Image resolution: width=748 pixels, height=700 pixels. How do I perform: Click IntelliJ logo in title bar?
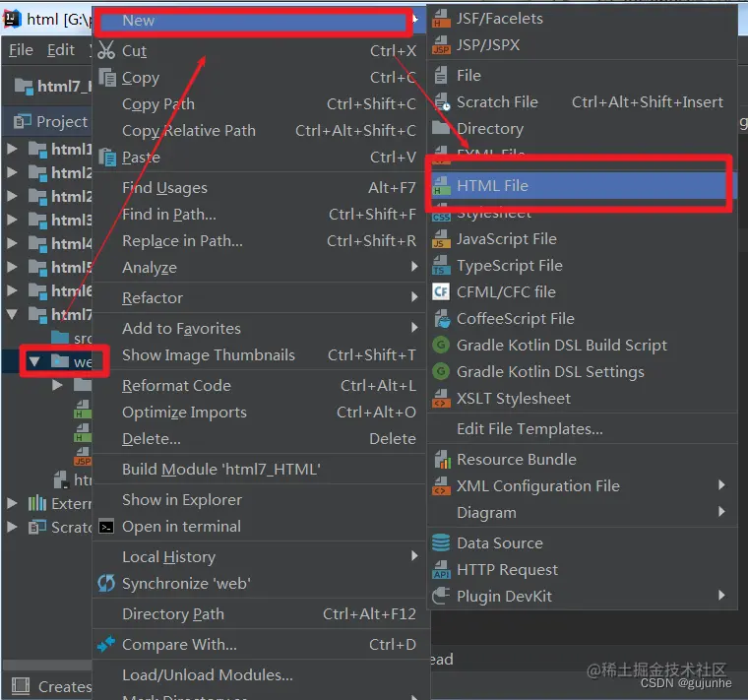click(12, 19)
